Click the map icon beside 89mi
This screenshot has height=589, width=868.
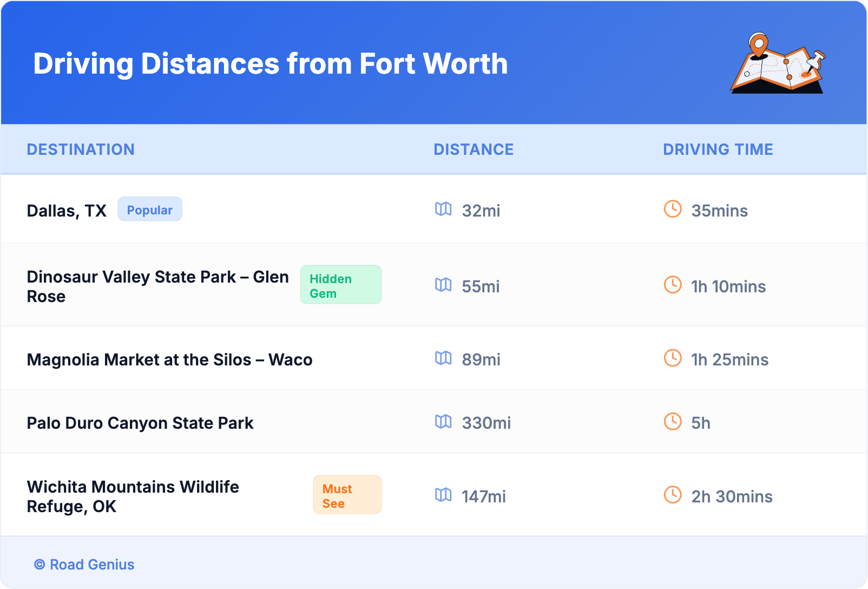tap(443, 358)
